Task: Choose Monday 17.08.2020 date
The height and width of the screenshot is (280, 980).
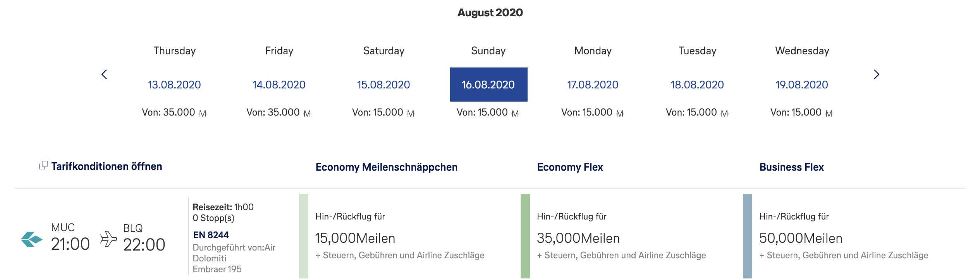Action: coord(593,85)
